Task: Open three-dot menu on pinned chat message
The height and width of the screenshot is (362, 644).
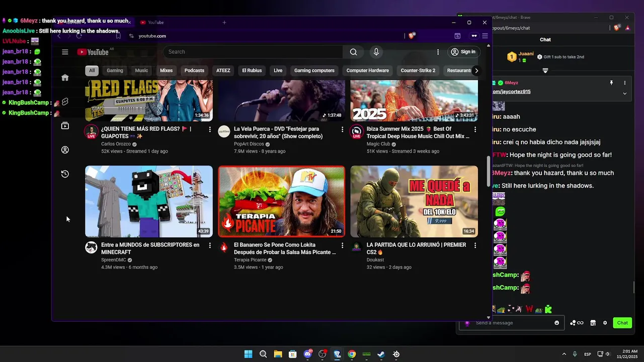Action: (625, 83)
